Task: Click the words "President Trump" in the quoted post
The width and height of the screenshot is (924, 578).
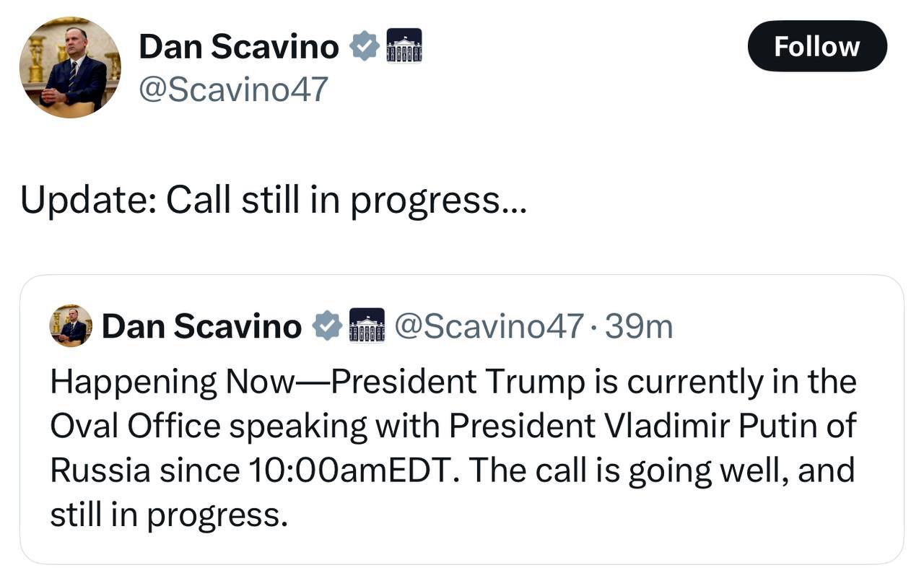Action: point(458,382)
